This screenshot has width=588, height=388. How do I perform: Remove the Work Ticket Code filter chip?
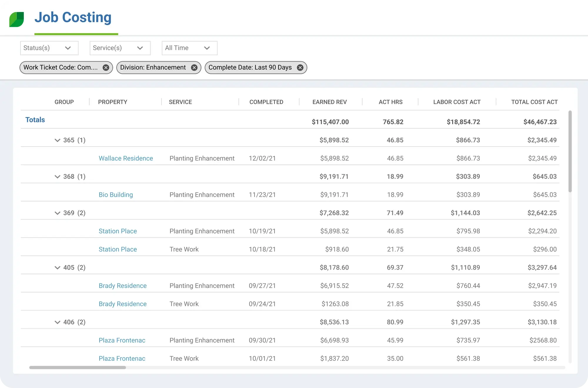pos(106,67)
